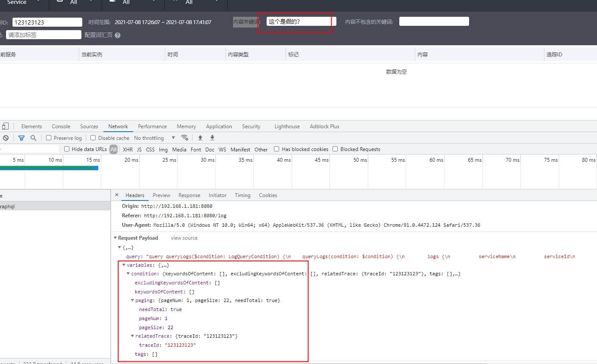Filter requests by Manifest type
597x364 pixels.
(x=240, y=149)
